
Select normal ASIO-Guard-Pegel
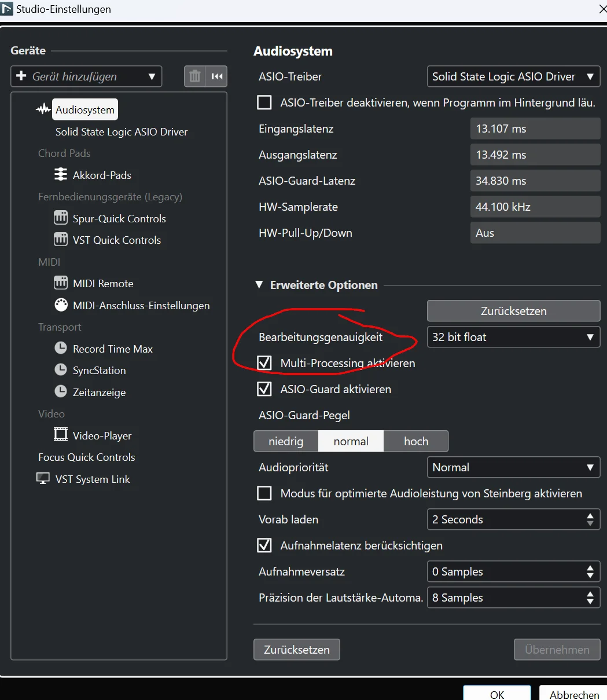(351, 441)
